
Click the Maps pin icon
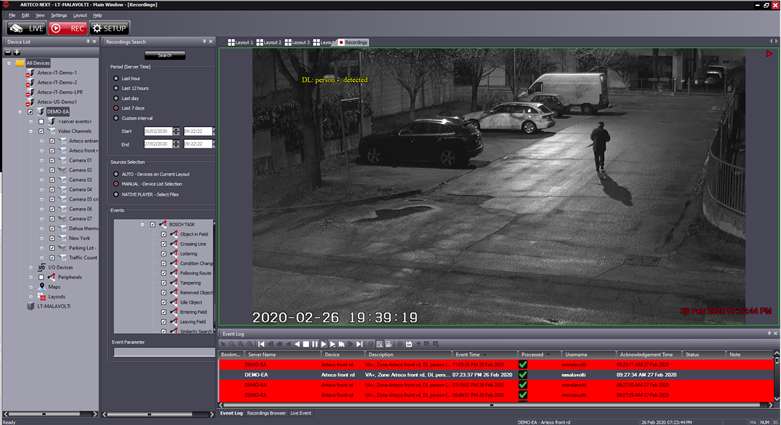41,286
